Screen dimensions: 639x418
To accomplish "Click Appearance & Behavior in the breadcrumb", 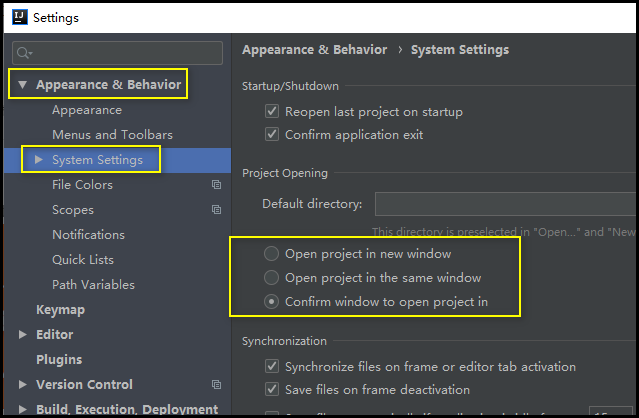I will [314, 50].
